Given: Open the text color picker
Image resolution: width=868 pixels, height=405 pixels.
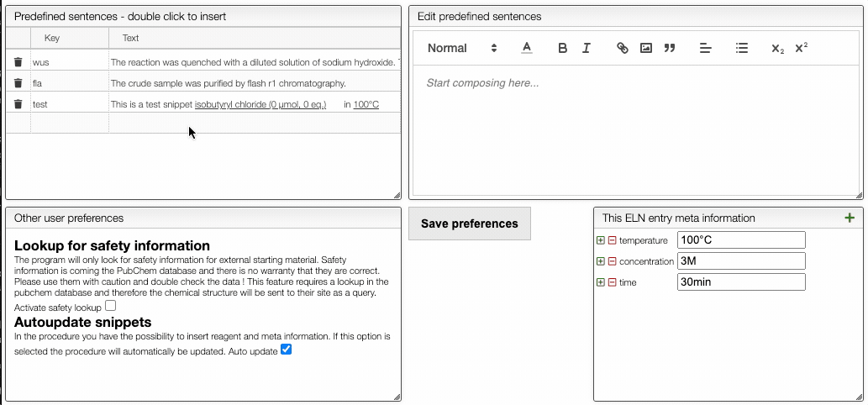Looking at the screenshot, I should pos(527,48).
